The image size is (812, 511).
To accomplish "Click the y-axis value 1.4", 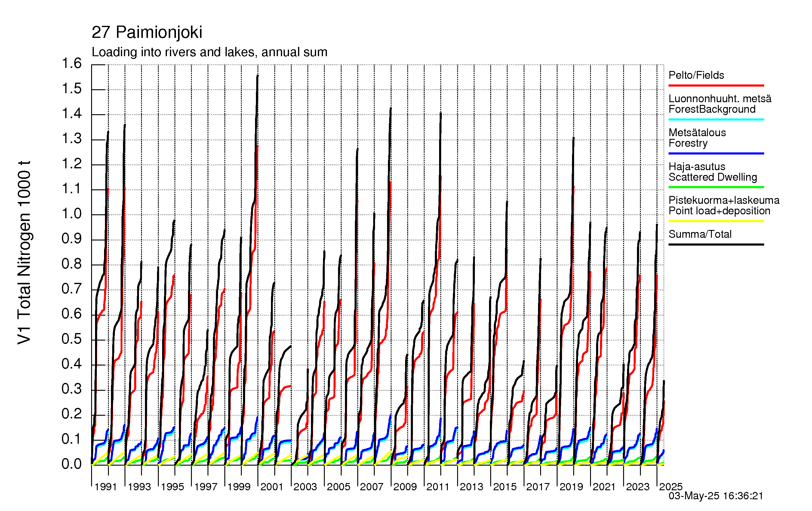I will click(72, 114).
